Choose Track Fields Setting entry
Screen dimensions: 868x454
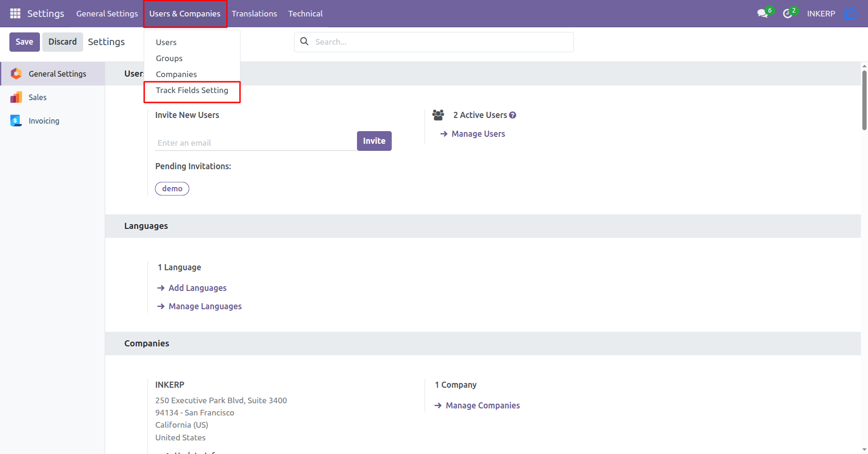[192, 90]
